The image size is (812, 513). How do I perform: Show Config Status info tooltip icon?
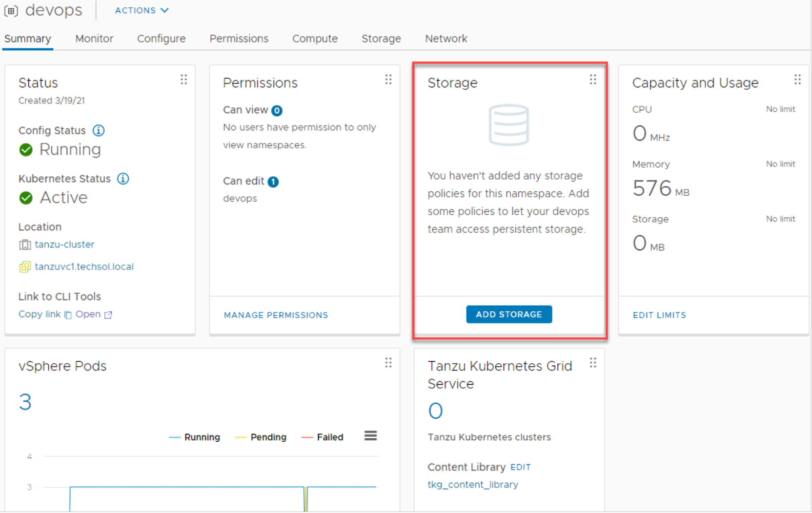click(x=99, y=130)
